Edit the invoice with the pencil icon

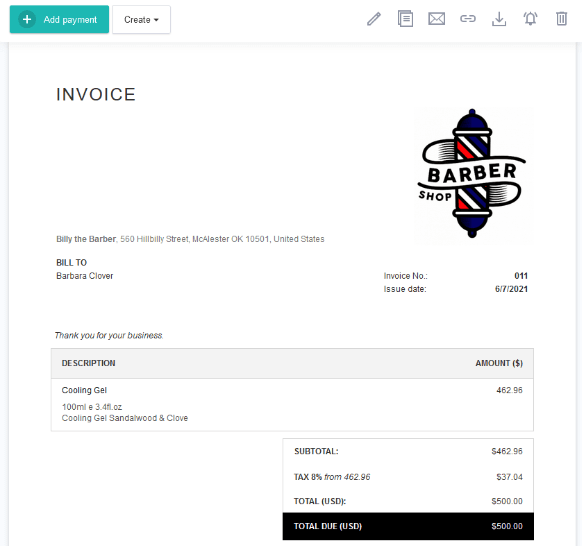[374, 19]
